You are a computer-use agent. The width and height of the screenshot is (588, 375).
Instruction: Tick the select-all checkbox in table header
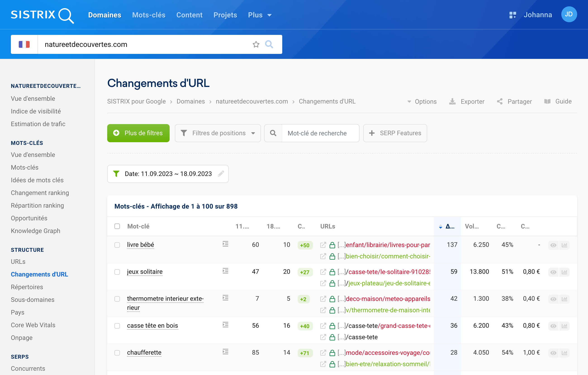117,226
